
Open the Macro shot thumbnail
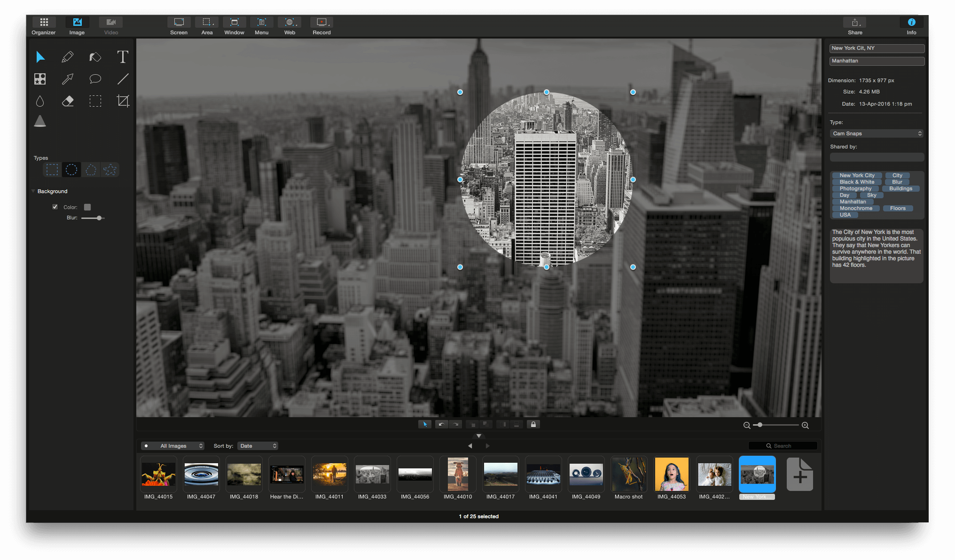click(x=628, y=474)
